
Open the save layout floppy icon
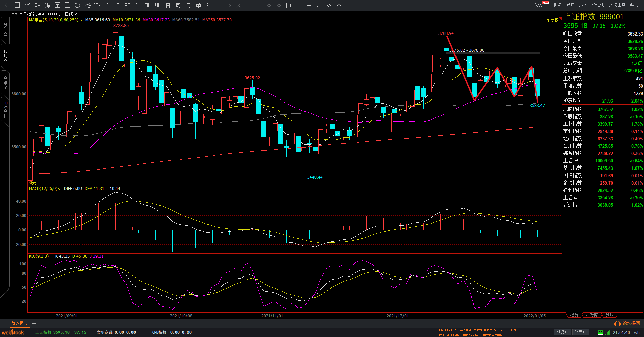point(67,5)
